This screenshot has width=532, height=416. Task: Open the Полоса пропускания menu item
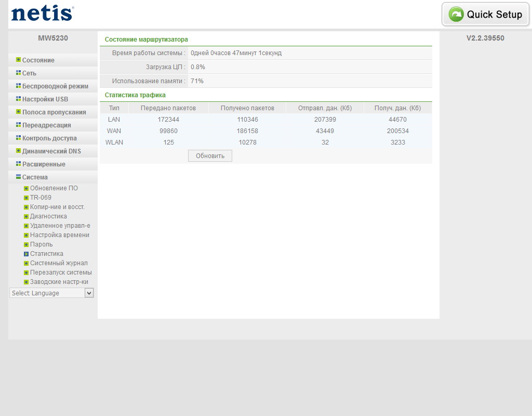point(53,112)
